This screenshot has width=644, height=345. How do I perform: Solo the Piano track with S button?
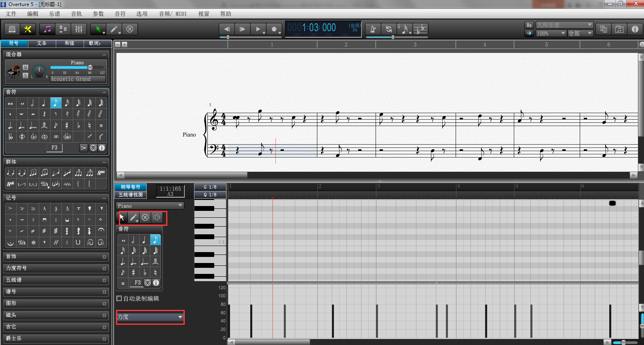point(25,75)
